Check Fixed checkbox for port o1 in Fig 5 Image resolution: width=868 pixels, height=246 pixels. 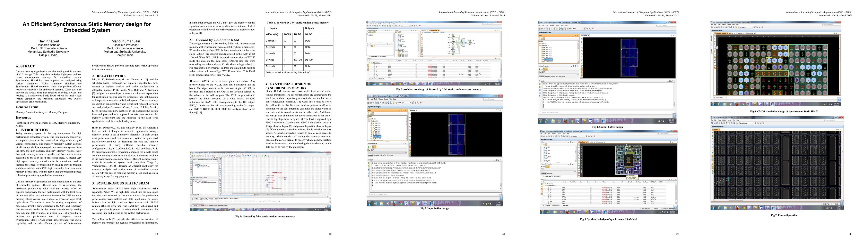point(591,198)
